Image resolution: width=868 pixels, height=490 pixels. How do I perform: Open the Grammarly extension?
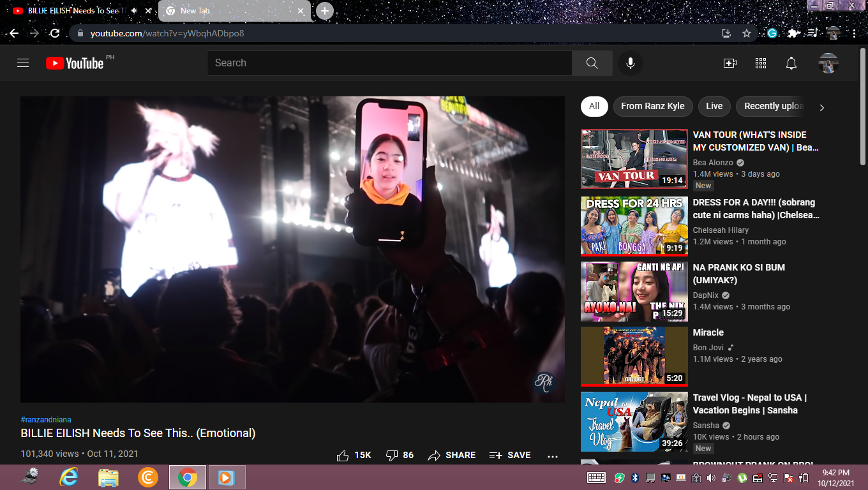coord(772,33)
